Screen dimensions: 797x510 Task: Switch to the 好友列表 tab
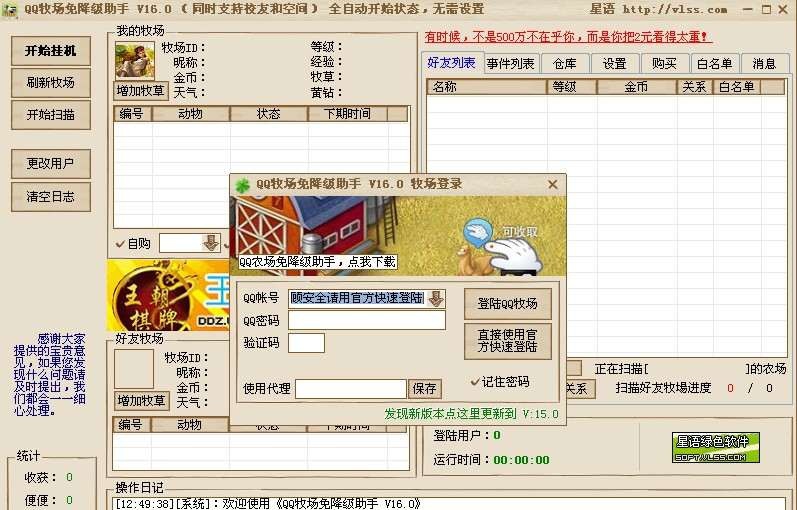tap(451, 63)
